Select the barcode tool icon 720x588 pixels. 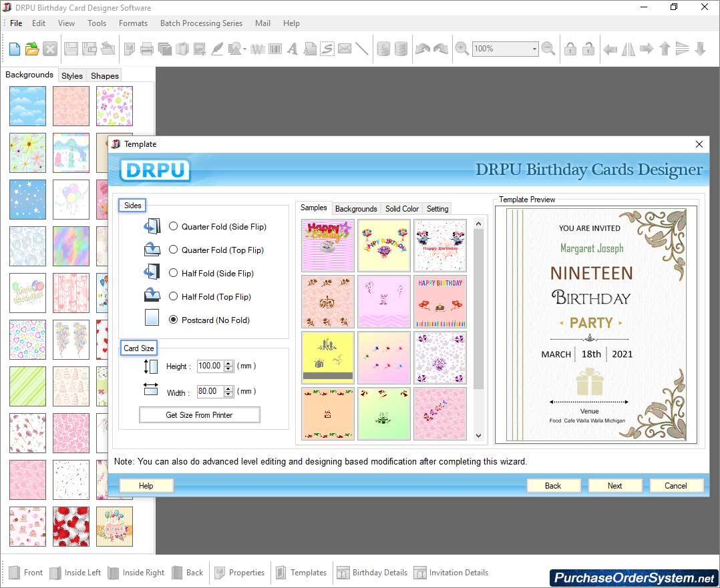click(x=275, y=49)
